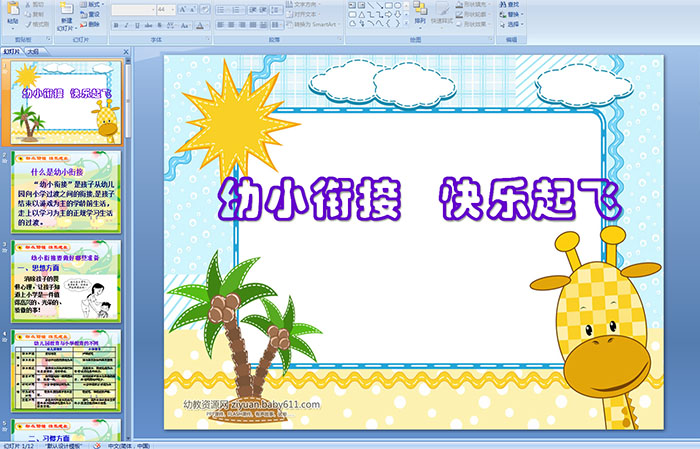Screen dimensions: 700x449
Task: Click the Find (查找) button
Action: 510,4
